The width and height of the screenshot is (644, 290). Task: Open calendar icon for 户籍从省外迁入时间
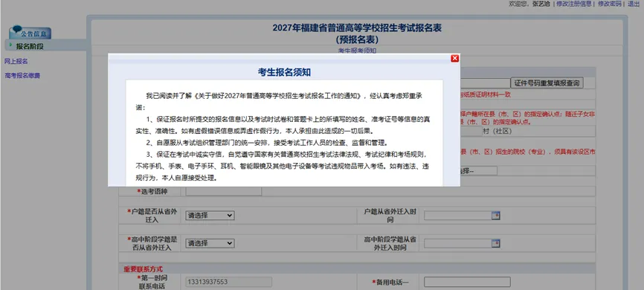click(496, 216)
